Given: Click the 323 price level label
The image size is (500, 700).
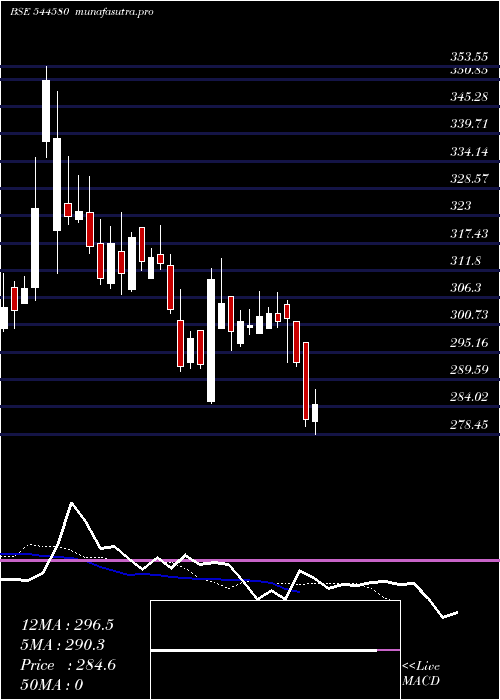Looking at the screenshot, I should click(x=460, y=206).
